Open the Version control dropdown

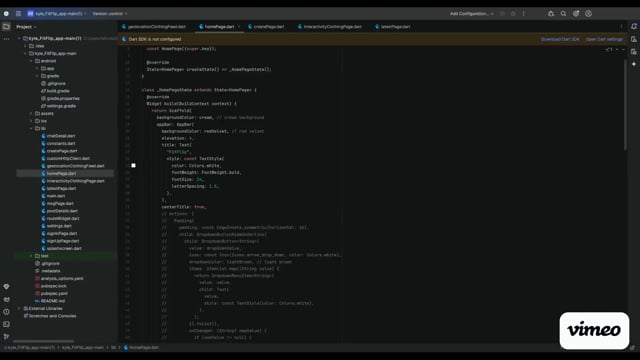click(109, 13)
